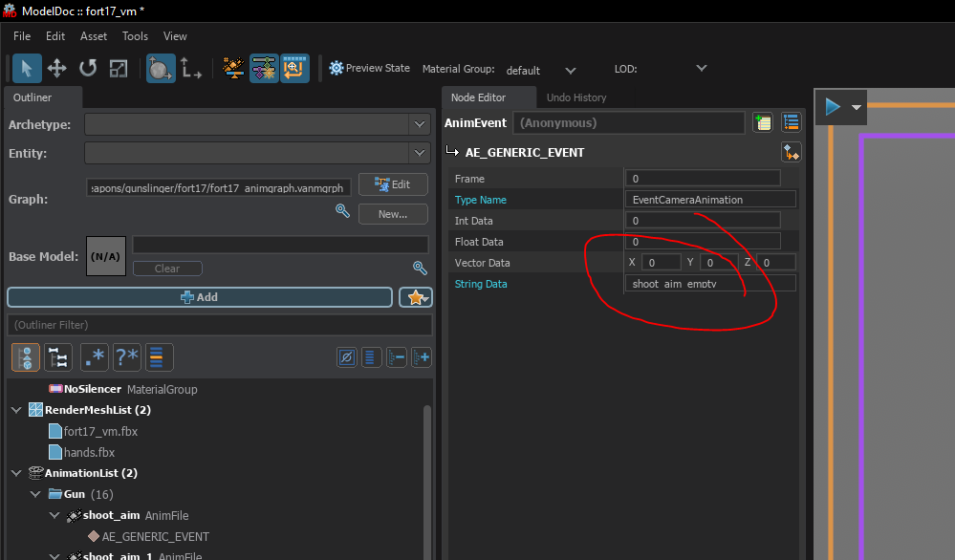The width and height of the screenshot is (955, 560).
Task: Select the rotate tool
Action: tap(86, 68)
